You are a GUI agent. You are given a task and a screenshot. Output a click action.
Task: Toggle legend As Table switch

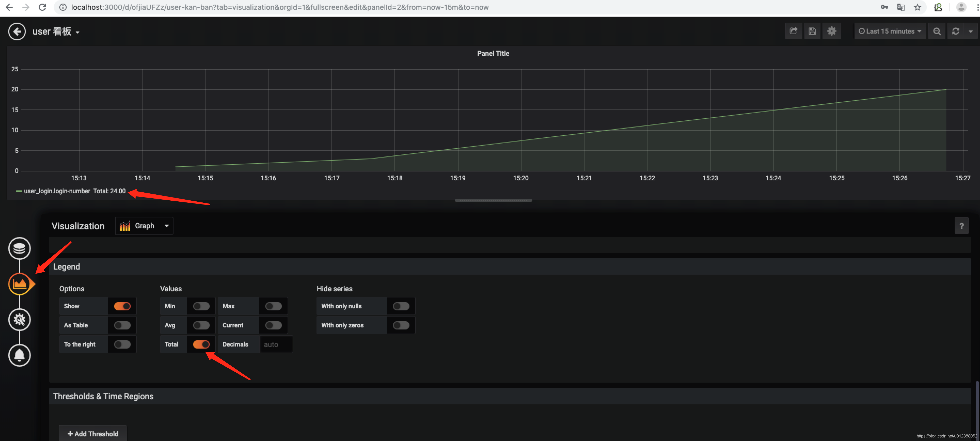(x=122, y=325)
